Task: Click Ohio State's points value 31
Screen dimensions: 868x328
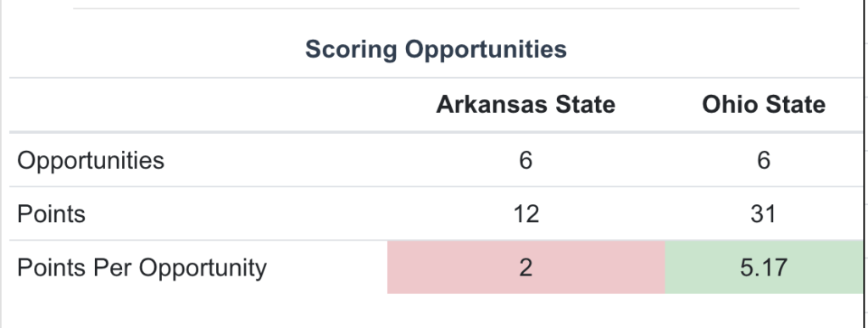Action: (764, 214)
